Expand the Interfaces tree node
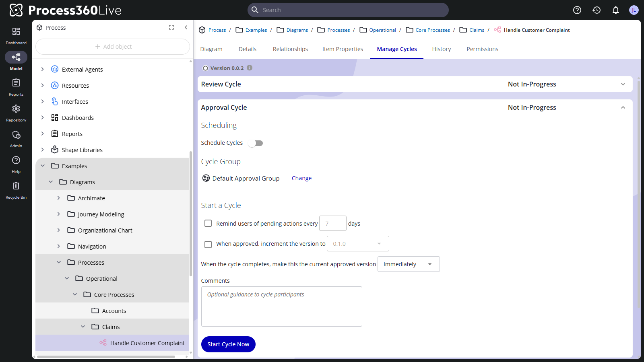This screenshot has width=644, height=362. [x=43, y=101]
